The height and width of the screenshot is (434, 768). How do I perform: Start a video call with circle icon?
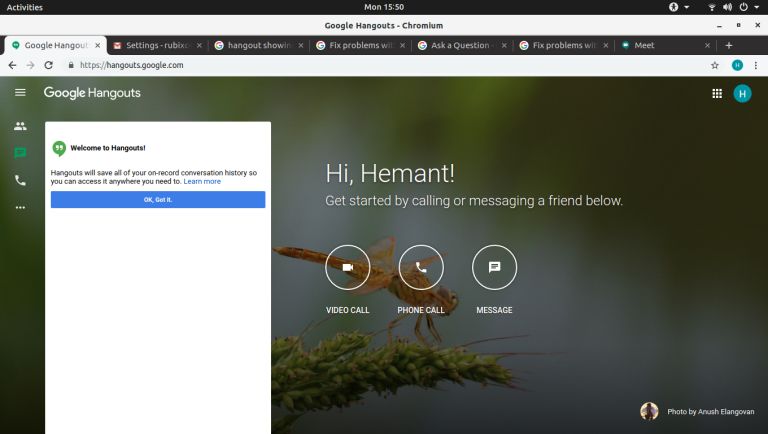coord(348,267)
